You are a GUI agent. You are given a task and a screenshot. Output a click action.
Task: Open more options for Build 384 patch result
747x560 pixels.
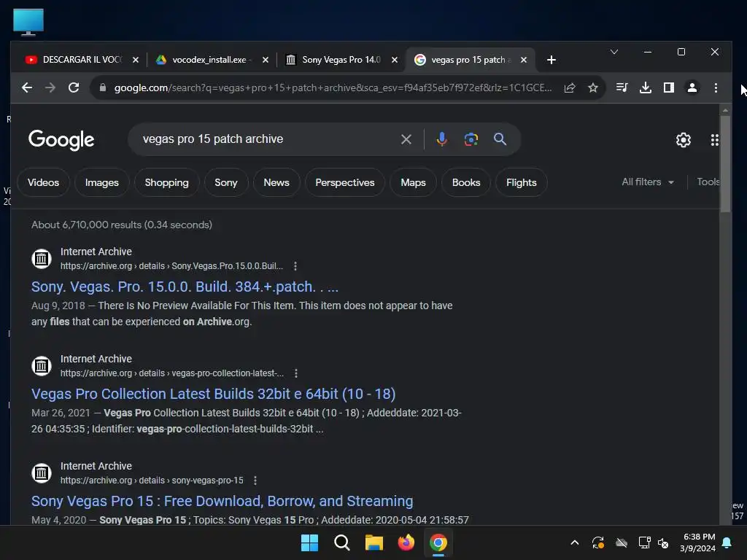[295, 266]
